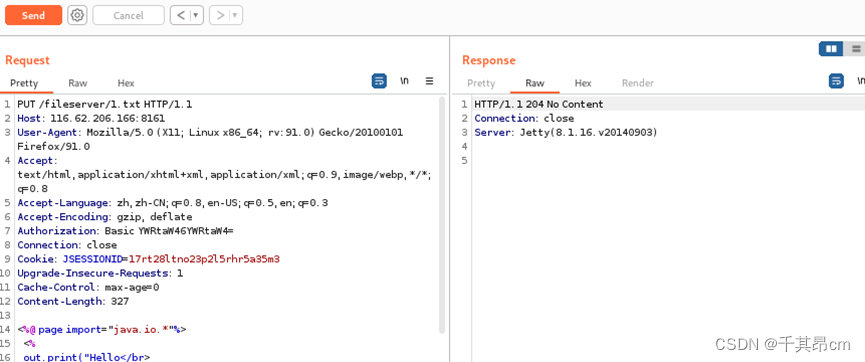Click the JSESSIONID cookie value
The height and width of the screenshot is (362, 865).
click(205, 259)
